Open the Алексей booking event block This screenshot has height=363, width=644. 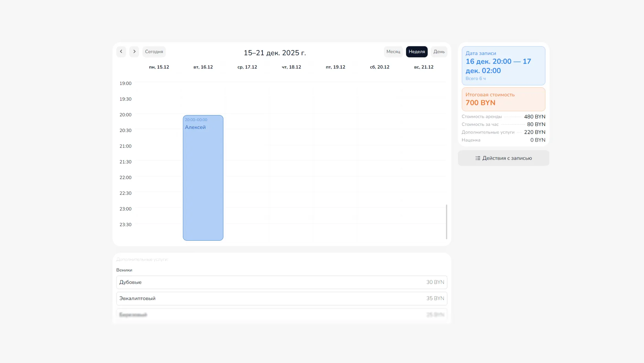coord(203,177)
